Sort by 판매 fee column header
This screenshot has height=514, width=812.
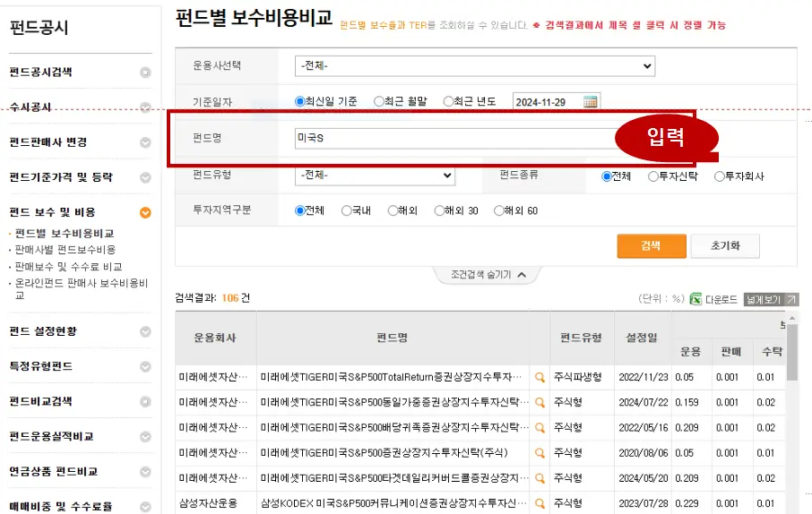pyautogui.click(x=731, y=352)
